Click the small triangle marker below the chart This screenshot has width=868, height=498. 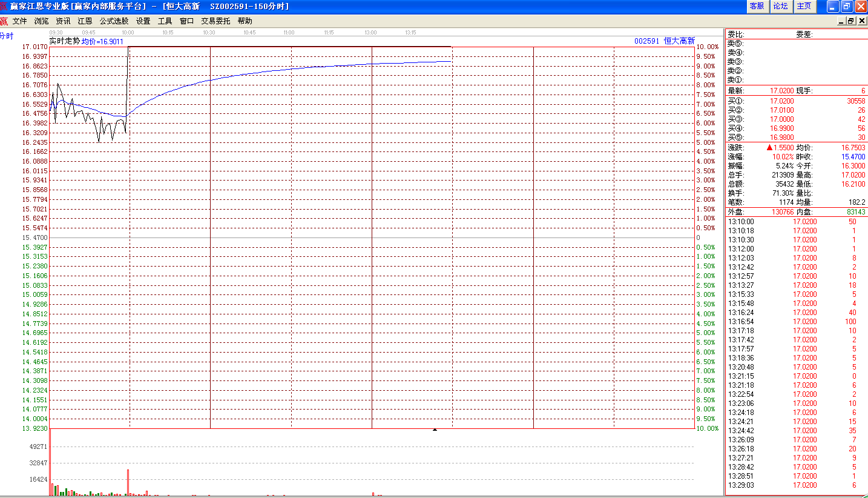coord(435,430)
